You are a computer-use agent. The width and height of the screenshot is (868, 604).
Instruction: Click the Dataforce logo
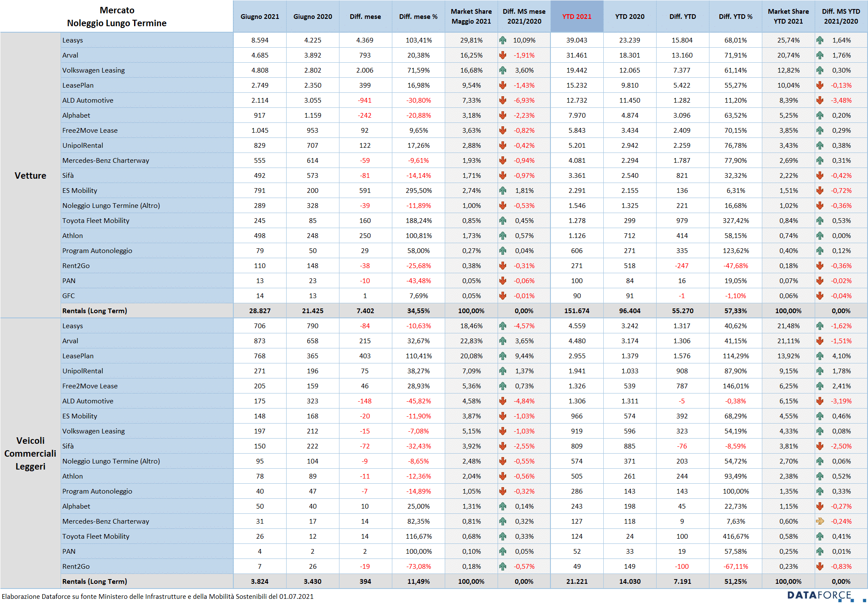(x=826, y=596)
